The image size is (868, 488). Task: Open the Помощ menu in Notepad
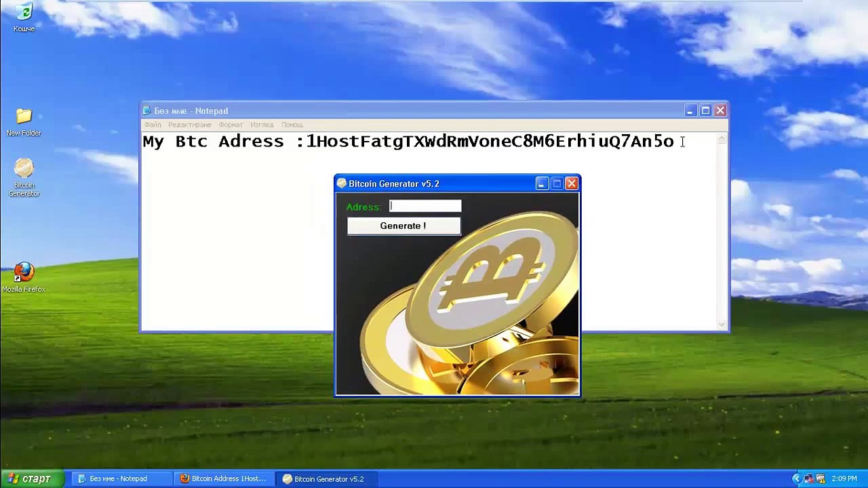pos(292,125)
